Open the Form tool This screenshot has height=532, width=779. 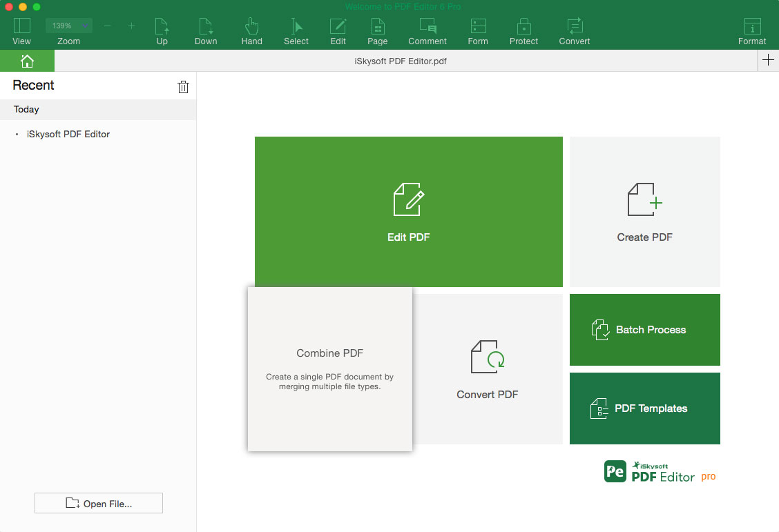pyautogui.click(x=478, y=31)
